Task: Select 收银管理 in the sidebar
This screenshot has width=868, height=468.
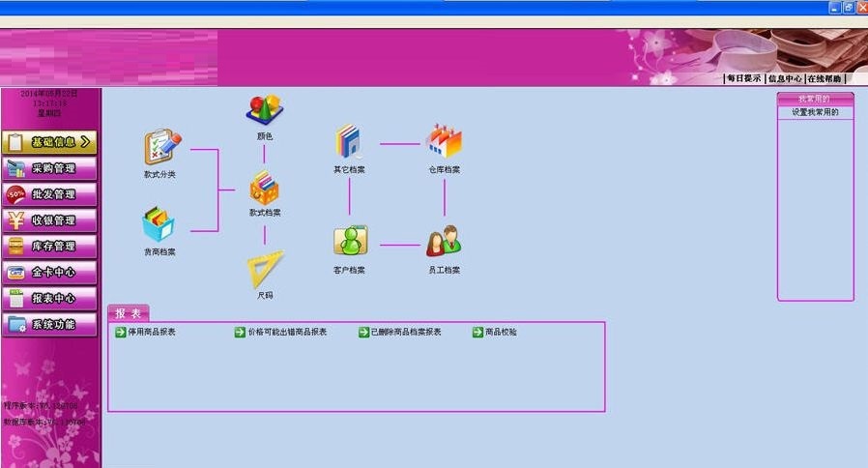Action: coord(50,220)
